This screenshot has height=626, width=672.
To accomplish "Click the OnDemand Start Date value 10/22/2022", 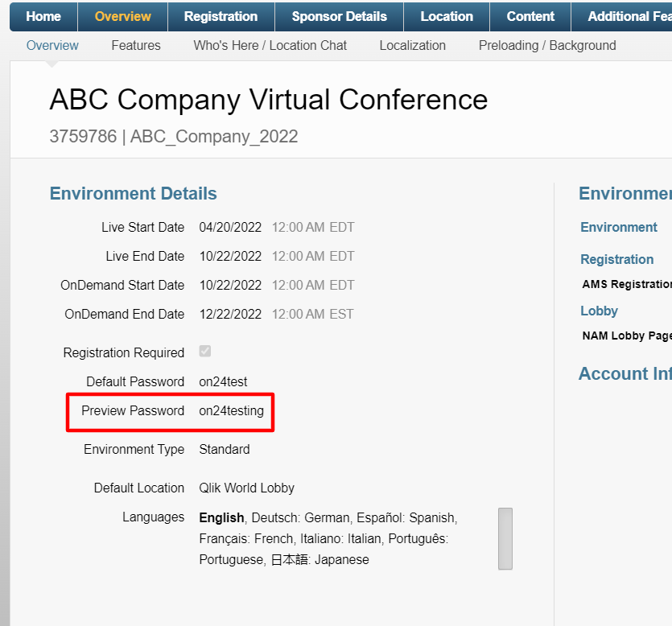I will pyautogui.click(x=230, y=285).
